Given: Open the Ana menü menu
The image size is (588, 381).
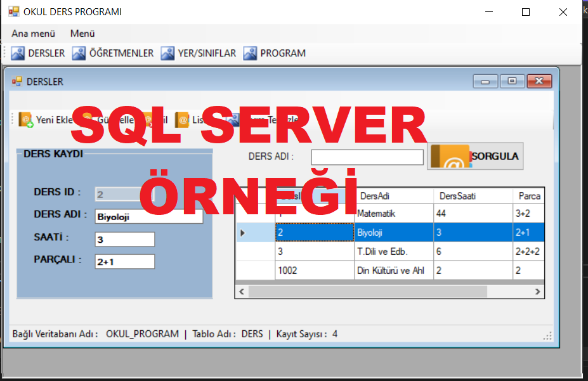Looking at the screenshot, I should click(x=33, y=34).
